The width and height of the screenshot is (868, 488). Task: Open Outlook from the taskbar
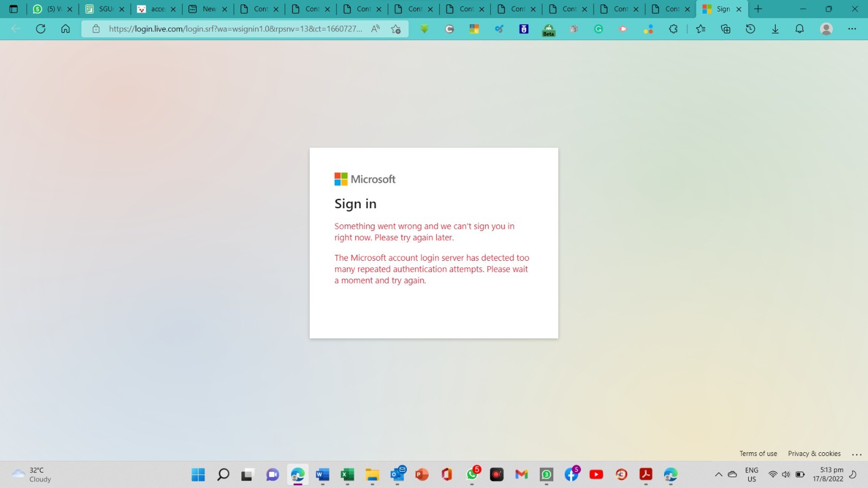tap(398, 474)
